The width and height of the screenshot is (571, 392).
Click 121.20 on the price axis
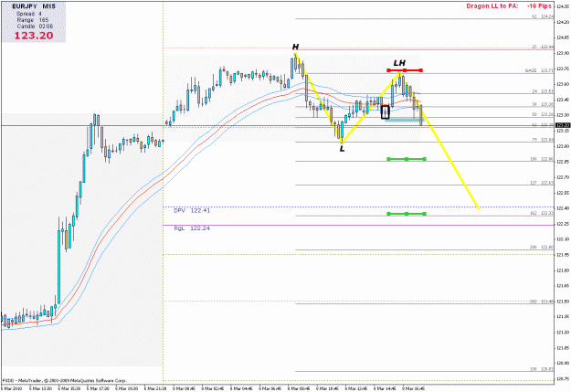[563, 333]
